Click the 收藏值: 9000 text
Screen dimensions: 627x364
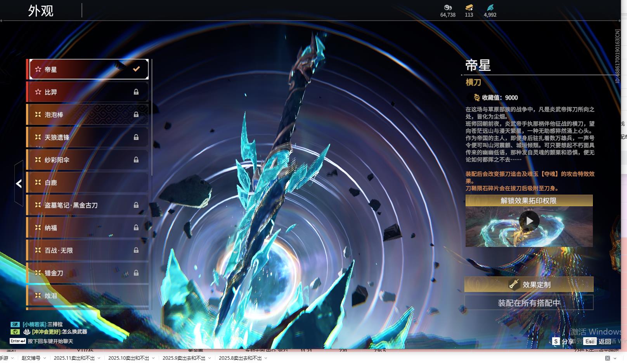pyautogui.click(x=500, y=98)
